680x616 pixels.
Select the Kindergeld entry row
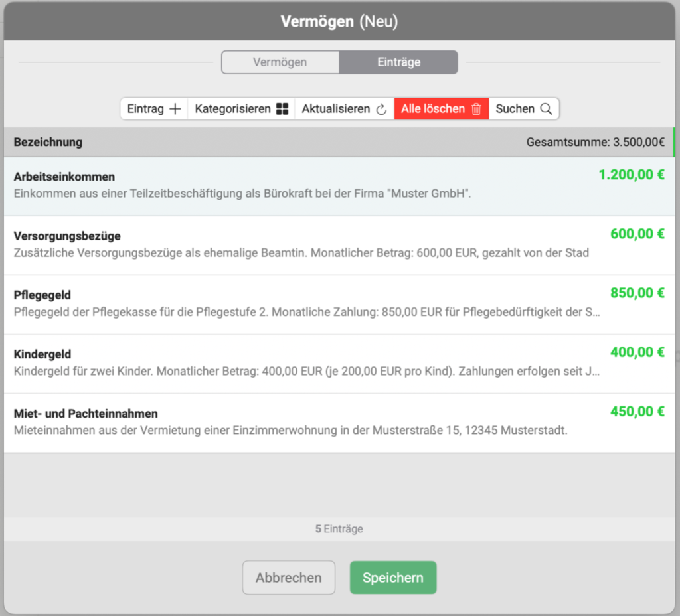42,354
